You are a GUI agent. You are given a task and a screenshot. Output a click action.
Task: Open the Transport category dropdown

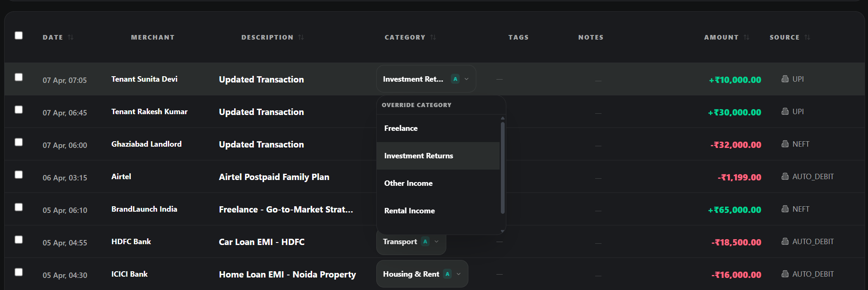[x=436, y=242]
